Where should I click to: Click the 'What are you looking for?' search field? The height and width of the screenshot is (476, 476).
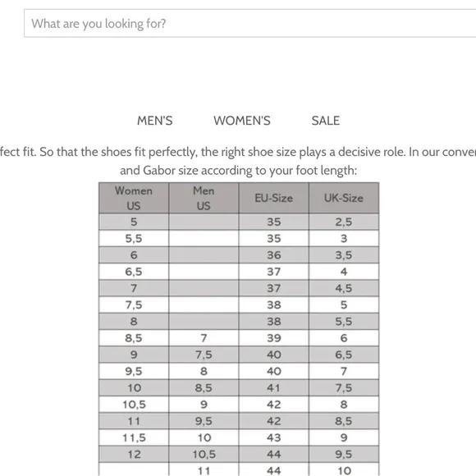[249, 23]
